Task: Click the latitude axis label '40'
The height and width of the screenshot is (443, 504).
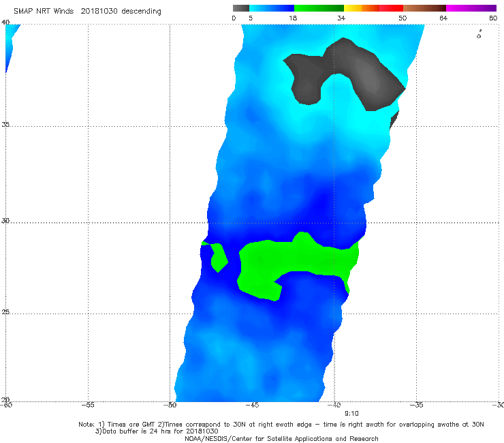Action: pyautogui.click(x=5, y=22)
